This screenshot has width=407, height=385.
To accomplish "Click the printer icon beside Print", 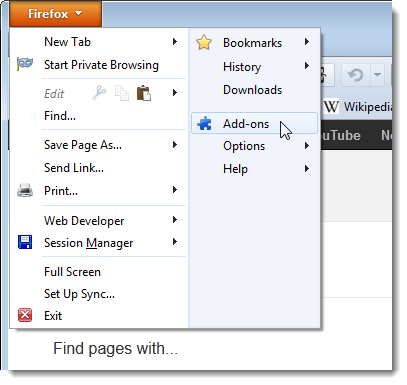I will pos(25,190).
